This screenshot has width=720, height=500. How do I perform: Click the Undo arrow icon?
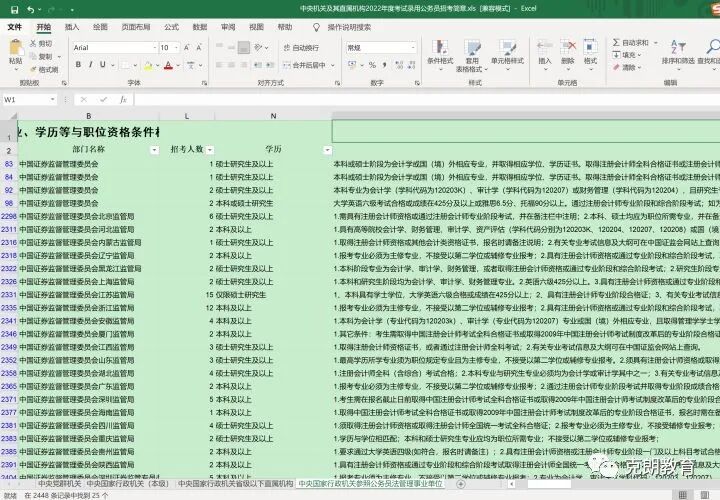tap(31, 10)
